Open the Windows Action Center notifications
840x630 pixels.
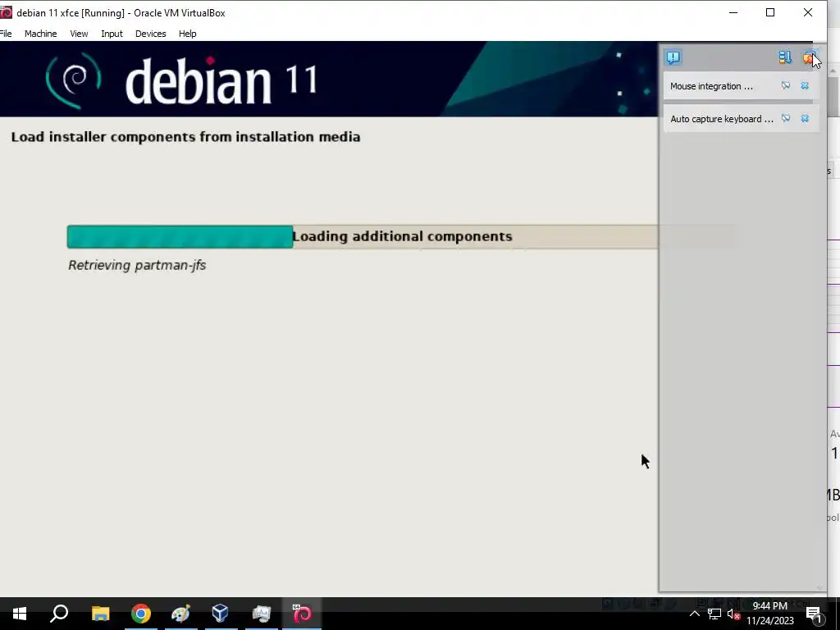click(814, 614)
